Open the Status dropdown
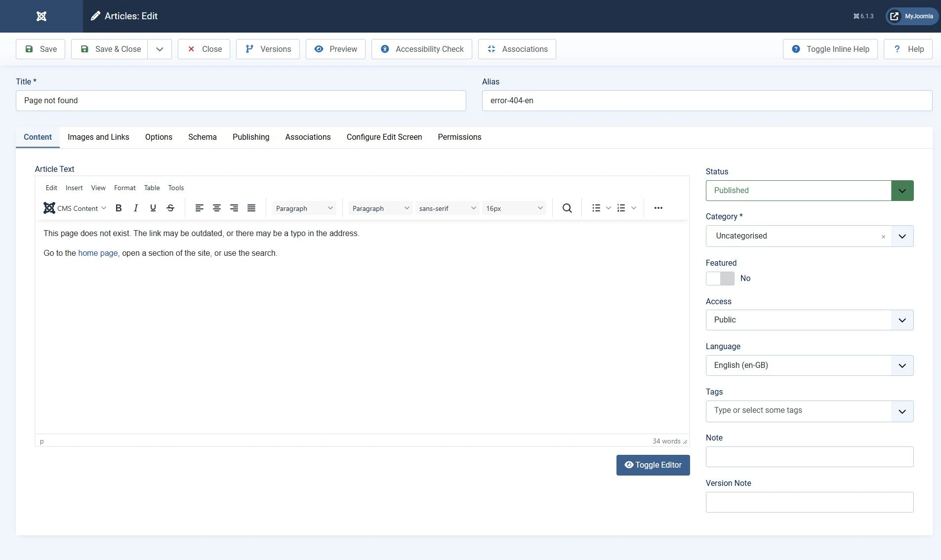 click(810, 191)
